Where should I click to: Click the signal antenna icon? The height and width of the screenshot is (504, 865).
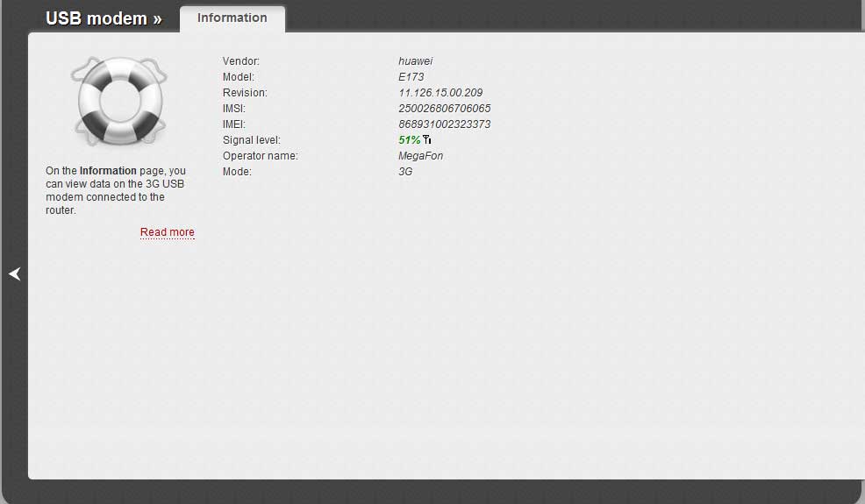point(427,139)
